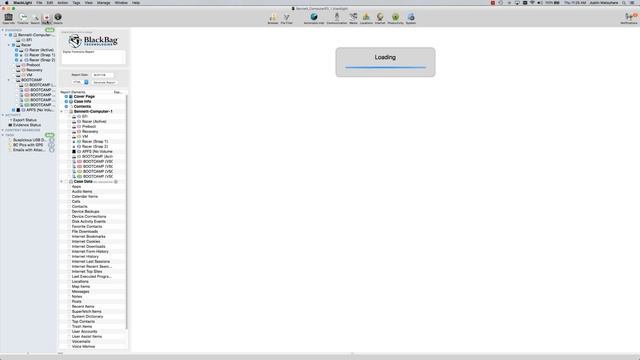Click the Generate Report button
The width and height of the screenshot is (640, 360).
104,82
